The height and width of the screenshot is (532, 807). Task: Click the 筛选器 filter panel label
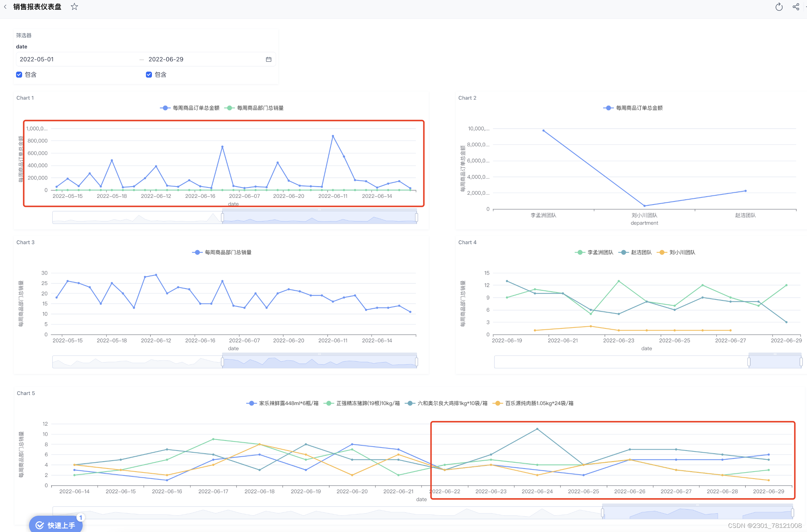(24, 35)
